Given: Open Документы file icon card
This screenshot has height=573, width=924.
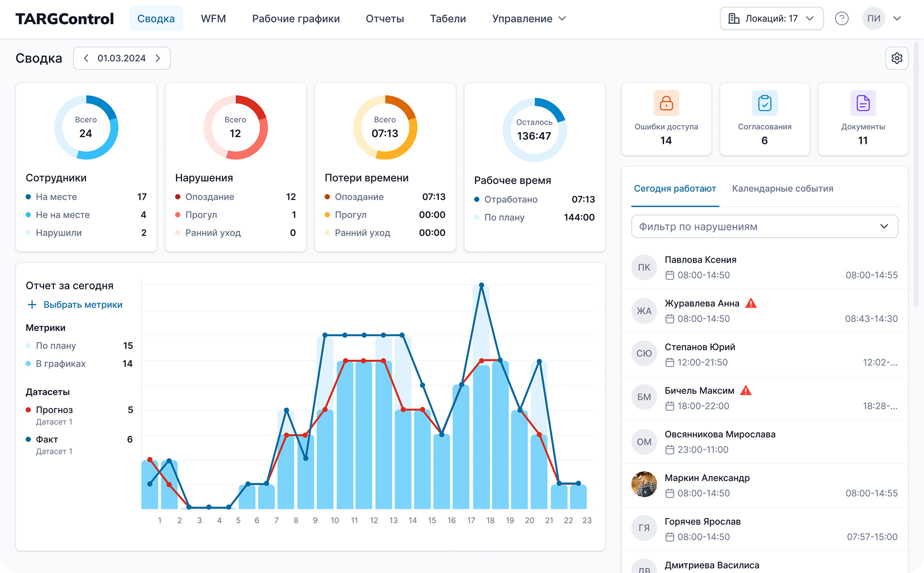Looking at the screenshot, I should [x=862, y=103].
